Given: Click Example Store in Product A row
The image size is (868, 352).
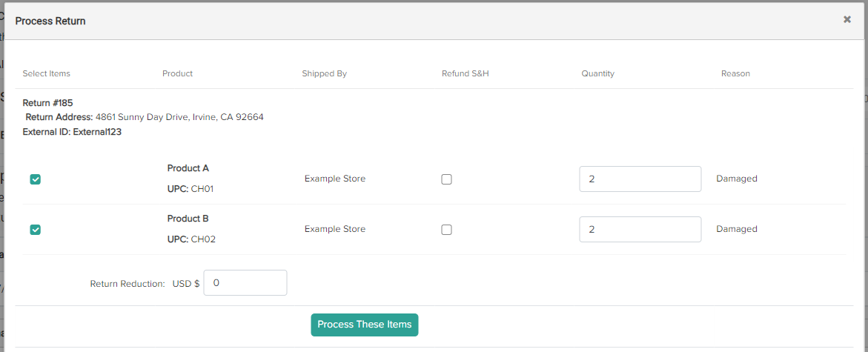Looking at the screenshot, I should tap(335, 179).
